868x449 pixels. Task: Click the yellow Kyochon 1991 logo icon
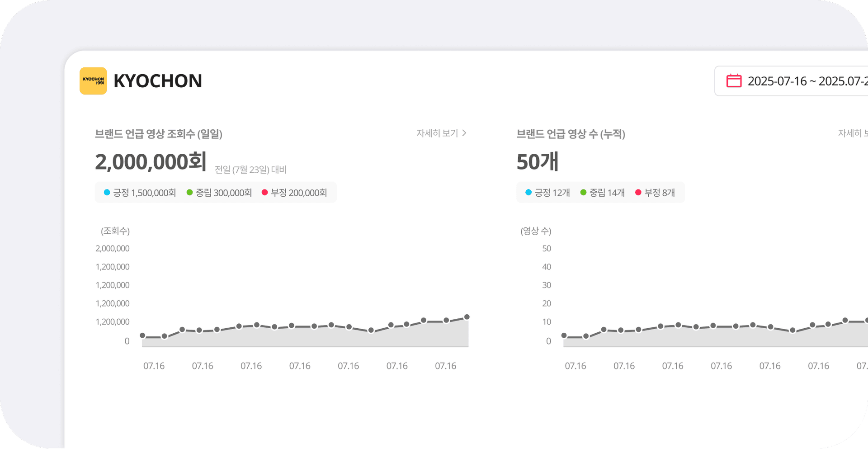pos(93,81)
